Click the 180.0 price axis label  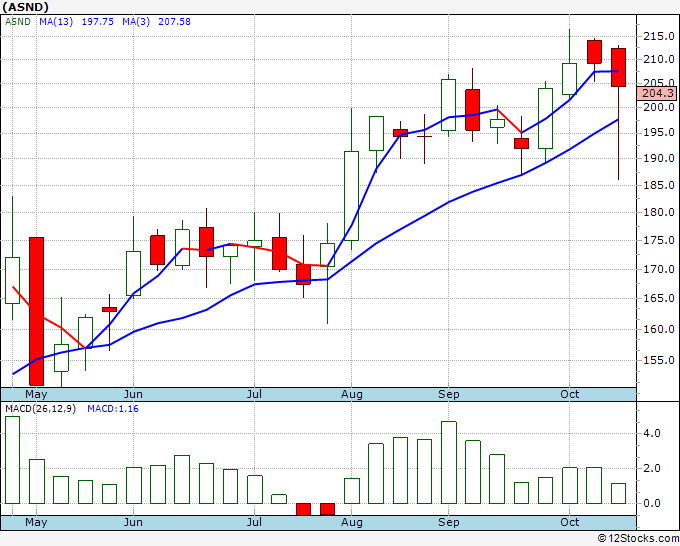click(658, 213)
